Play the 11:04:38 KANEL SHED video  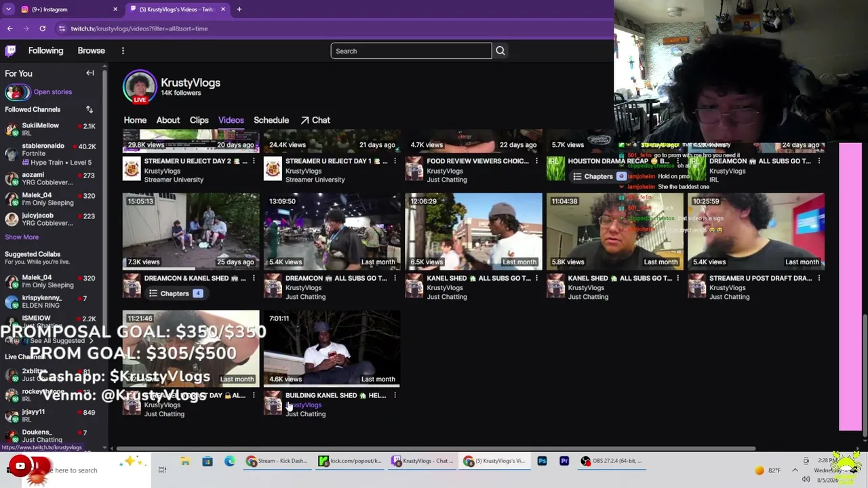615,232
